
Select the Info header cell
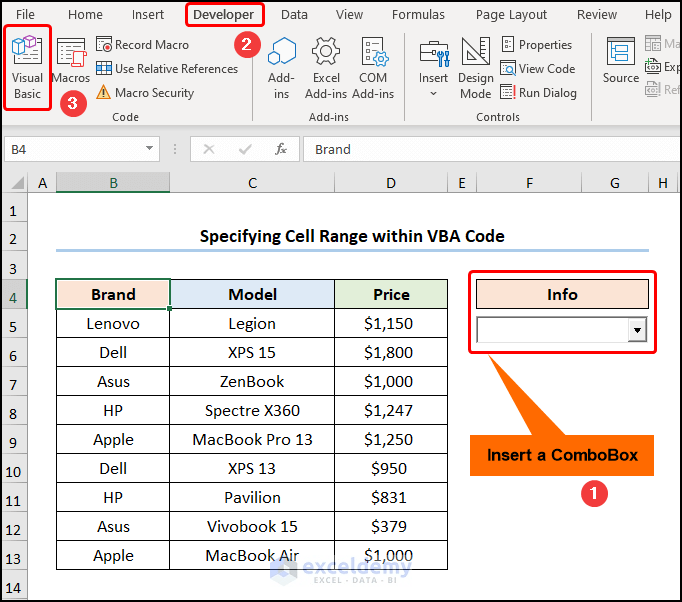click(x=562, y=294)
